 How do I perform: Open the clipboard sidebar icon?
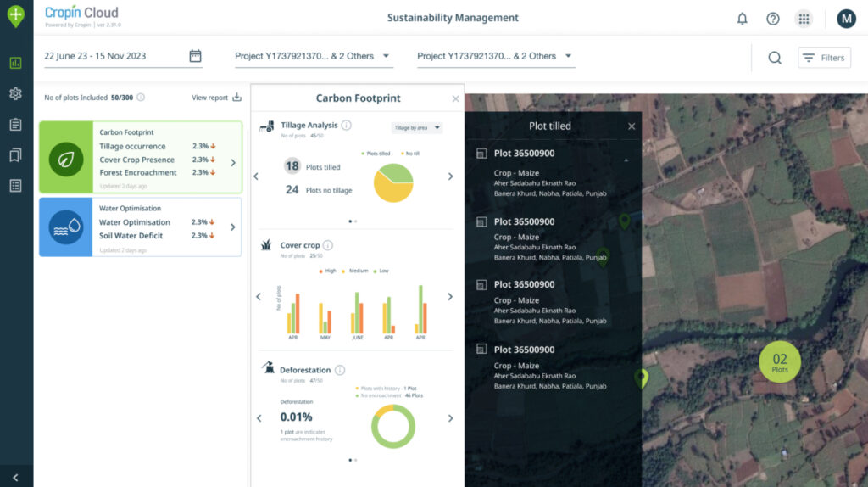[x=15, y=125]
